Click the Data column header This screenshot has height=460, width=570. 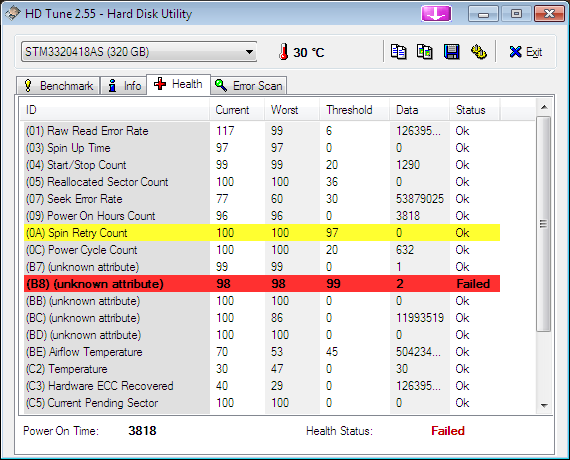click(420, 110)
